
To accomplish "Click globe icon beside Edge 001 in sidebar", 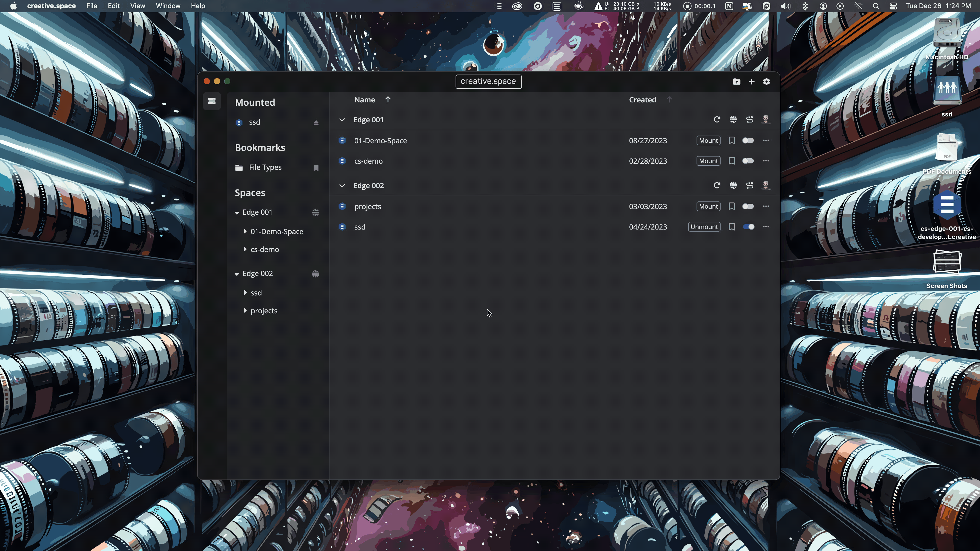I will [315, 212].
